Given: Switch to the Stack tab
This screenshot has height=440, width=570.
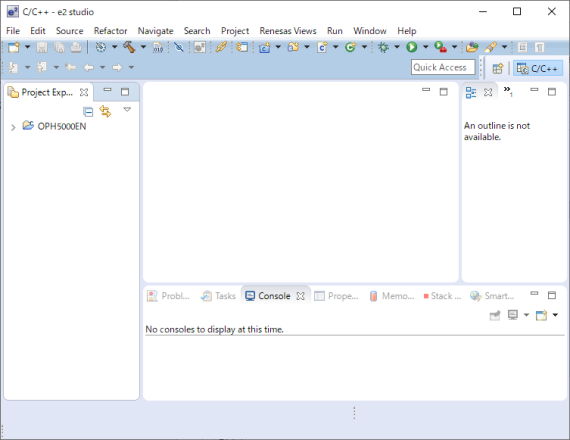Looking at the screenshot, I should pyautogui.click(x=442, y=296).
